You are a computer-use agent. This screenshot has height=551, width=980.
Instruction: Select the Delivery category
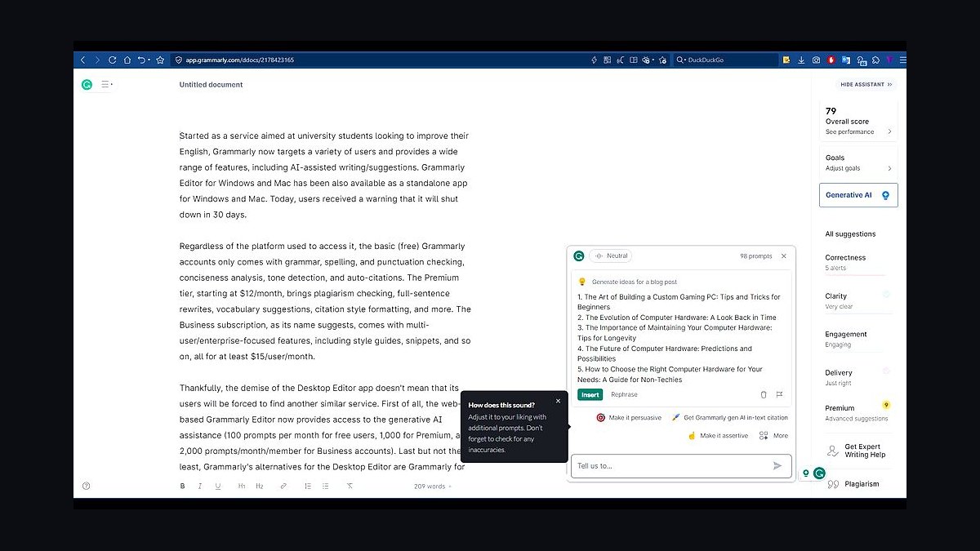[x=857, y=377]
